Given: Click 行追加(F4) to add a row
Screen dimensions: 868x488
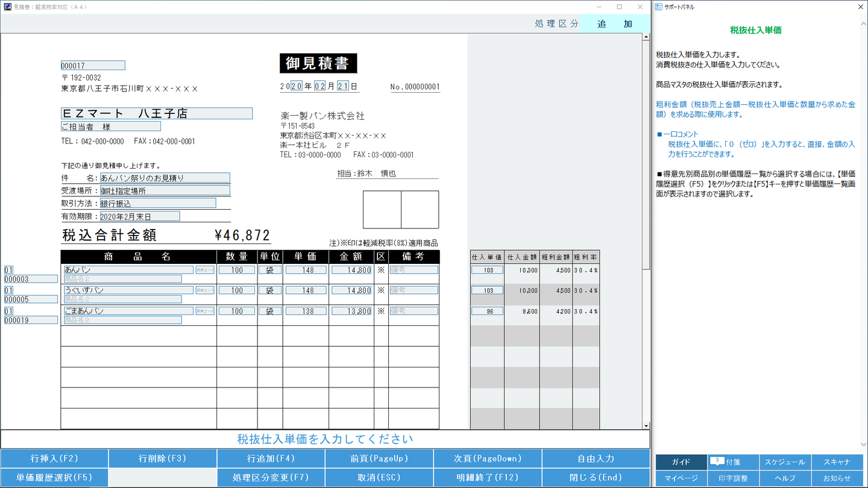Looking at the screenshot, I should coord(271,458).
